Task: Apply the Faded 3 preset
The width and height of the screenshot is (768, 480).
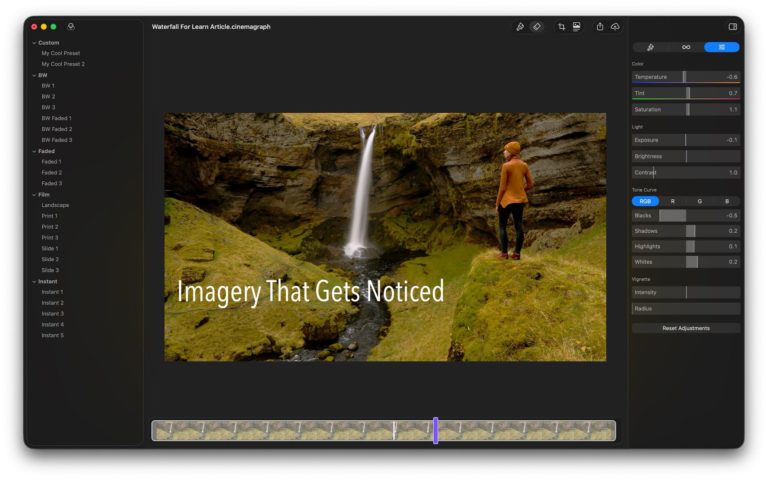Action: click(x=51, y=183)
